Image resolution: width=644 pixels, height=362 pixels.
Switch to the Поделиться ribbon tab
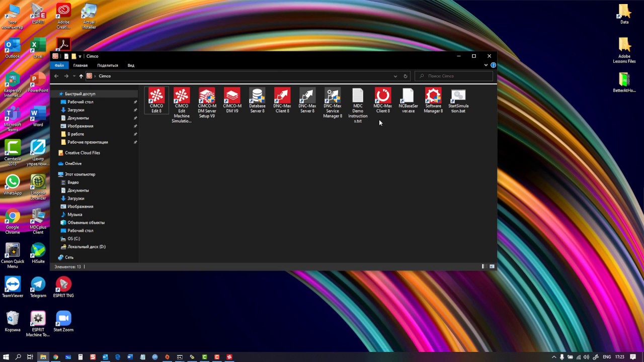(x=108, y=65)
